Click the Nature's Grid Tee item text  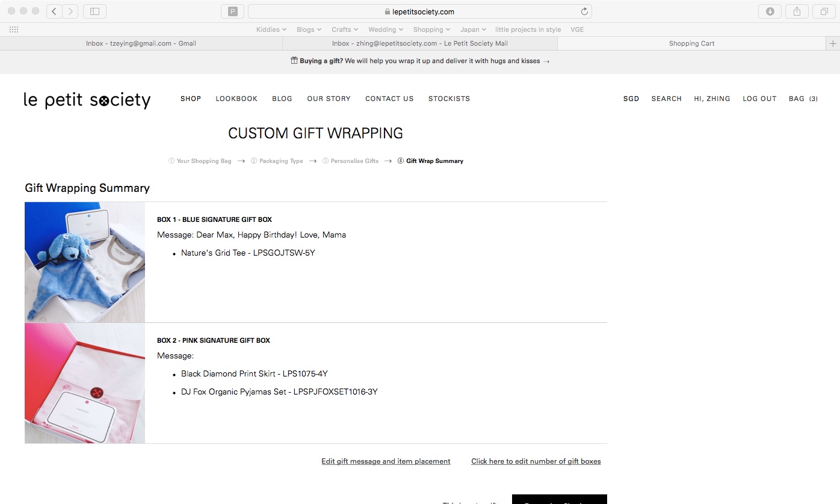(248, 253)
